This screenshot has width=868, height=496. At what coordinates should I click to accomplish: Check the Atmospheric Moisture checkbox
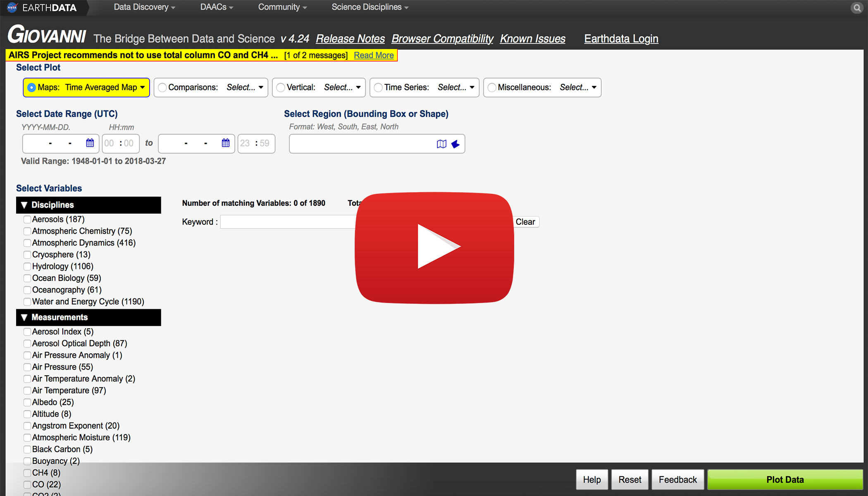click(27, 438)
